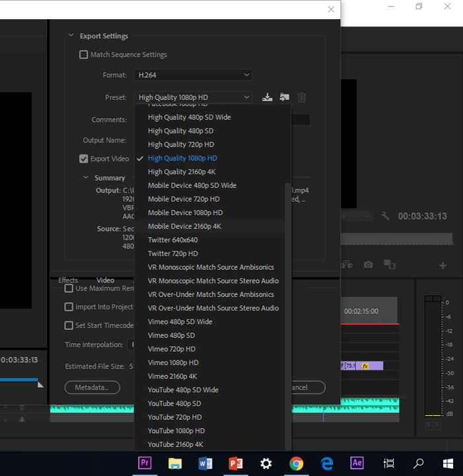The width and height of the screenshot is (463, 476).
Task: Click the Export Frame camera icon
Action: [x=368, y=264]
